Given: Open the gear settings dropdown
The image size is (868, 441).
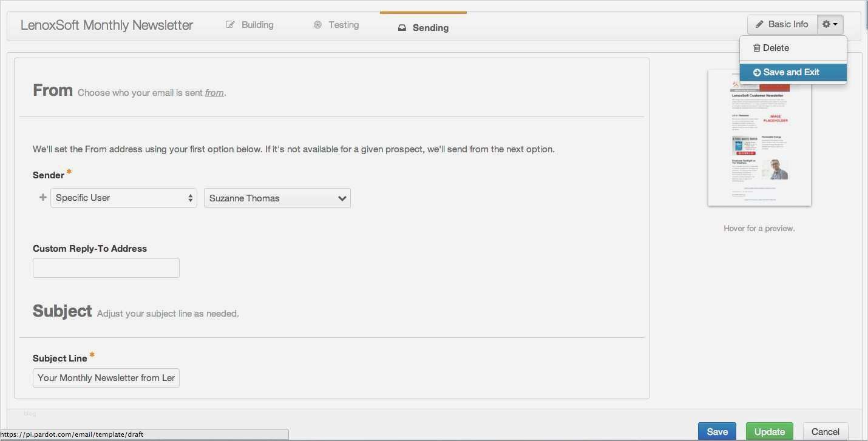Looking at the screenshot, I should click(830, 25).
